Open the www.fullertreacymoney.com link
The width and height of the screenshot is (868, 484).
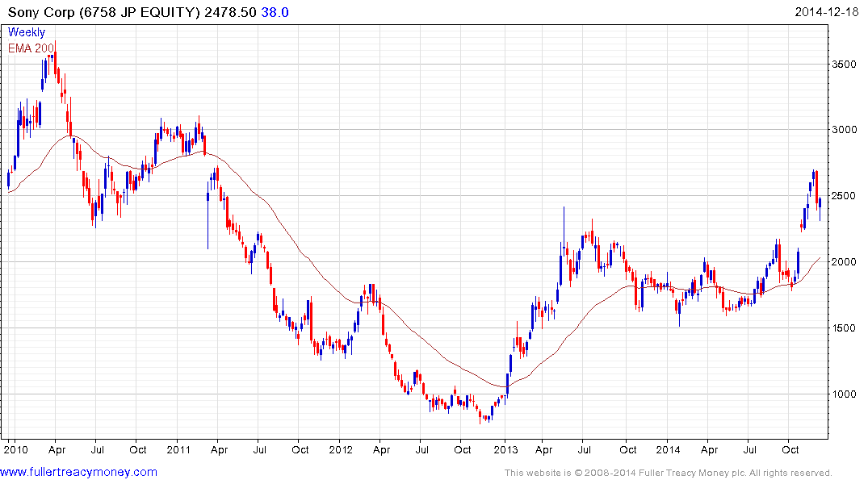click(78, 472)
